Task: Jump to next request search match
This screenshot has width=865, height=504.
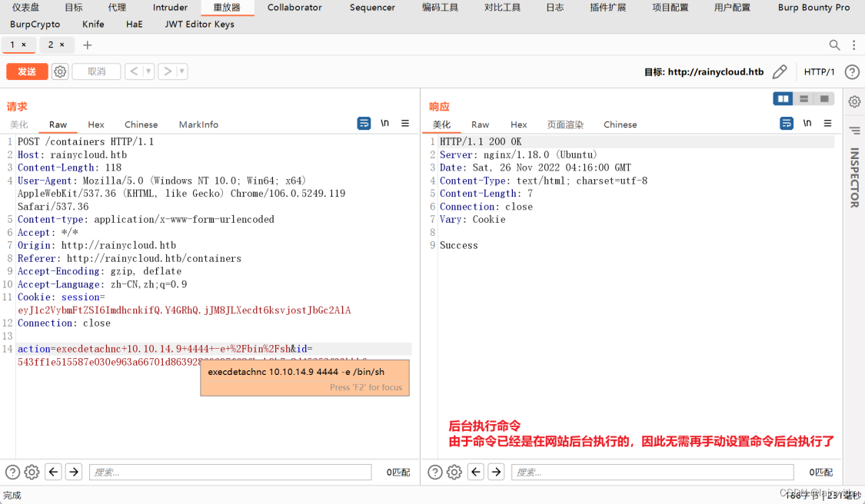Action: [x=74, y=472]
